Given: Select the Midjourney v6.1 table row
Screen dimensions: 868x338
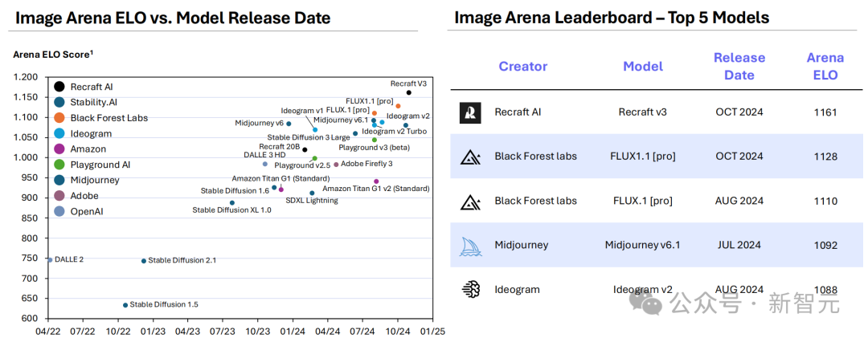Looking at the screenshot, I should click(x=657, y=245).
